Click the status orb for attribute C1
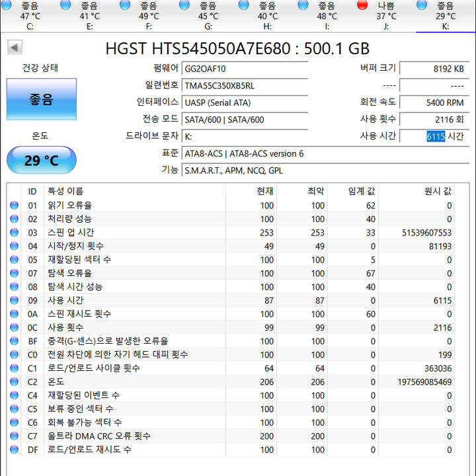 click(x=15, y=368)
